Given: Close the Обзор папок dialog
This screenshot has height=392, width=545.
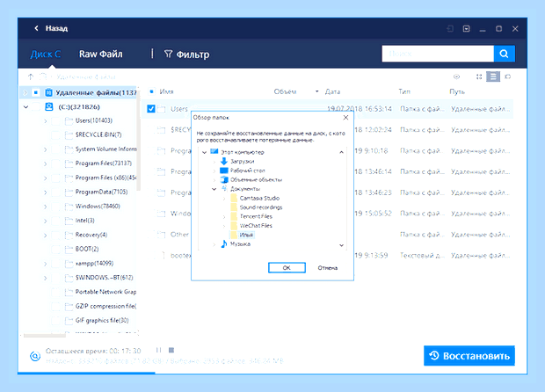Looking at the screenshot, I should (x=345, y=118).
